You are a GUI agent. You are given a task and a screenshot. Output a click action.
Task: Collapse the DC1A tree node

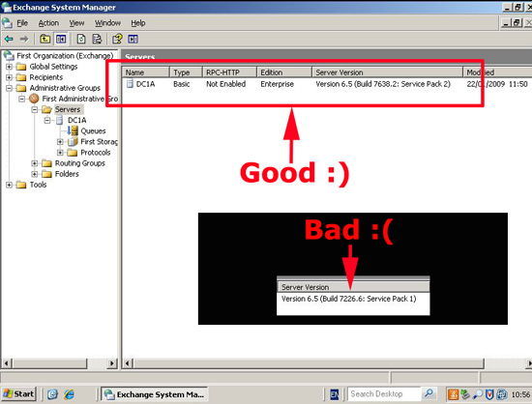47,120
